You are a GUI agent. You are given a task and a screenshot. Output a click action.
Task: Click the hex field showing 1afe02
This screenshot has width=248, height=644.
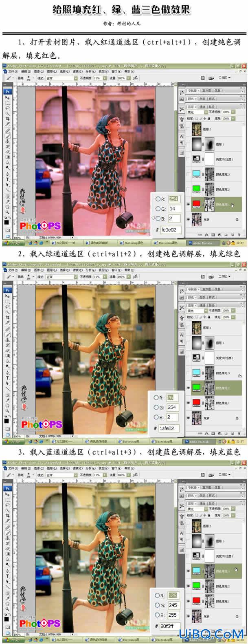(x=169, y=428)
